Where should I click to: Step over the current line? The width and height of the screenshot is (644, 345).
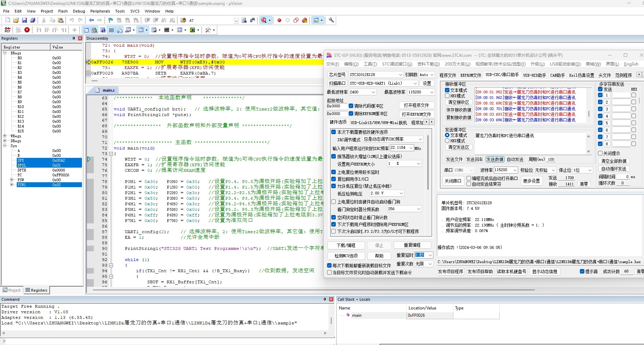47,30
